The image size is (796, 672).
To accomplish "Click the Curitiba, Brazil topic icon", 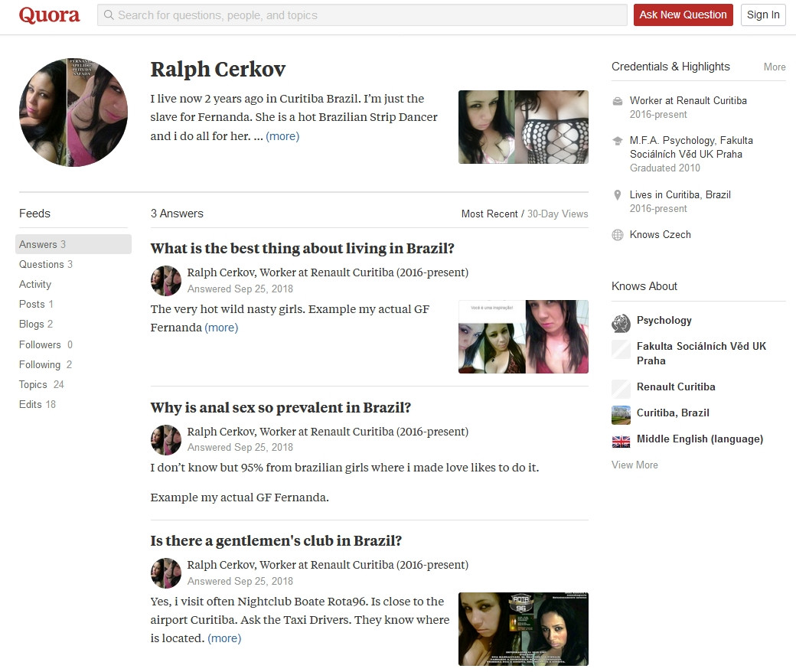I will pyautogui.click(x=621, y=414).
